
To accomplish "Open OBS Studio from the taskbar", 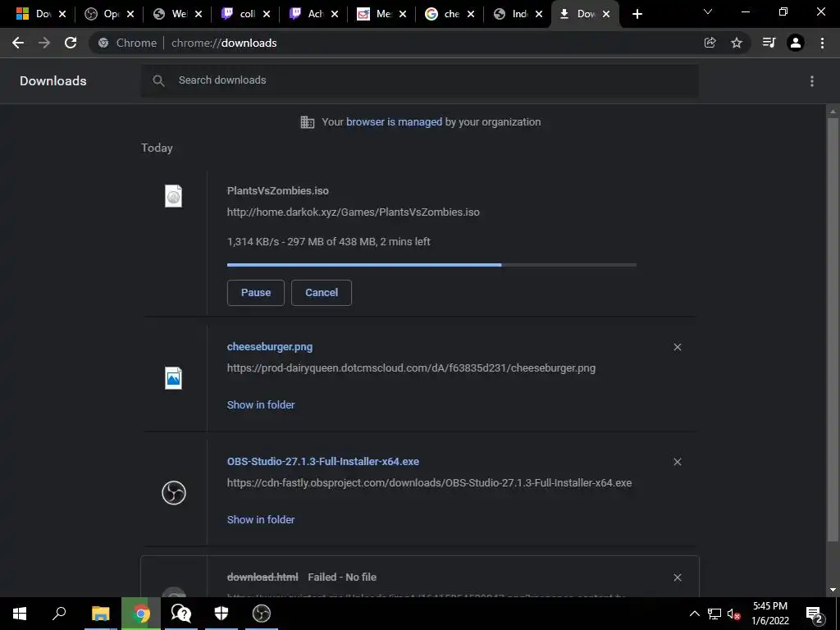I will coord(262,614).
